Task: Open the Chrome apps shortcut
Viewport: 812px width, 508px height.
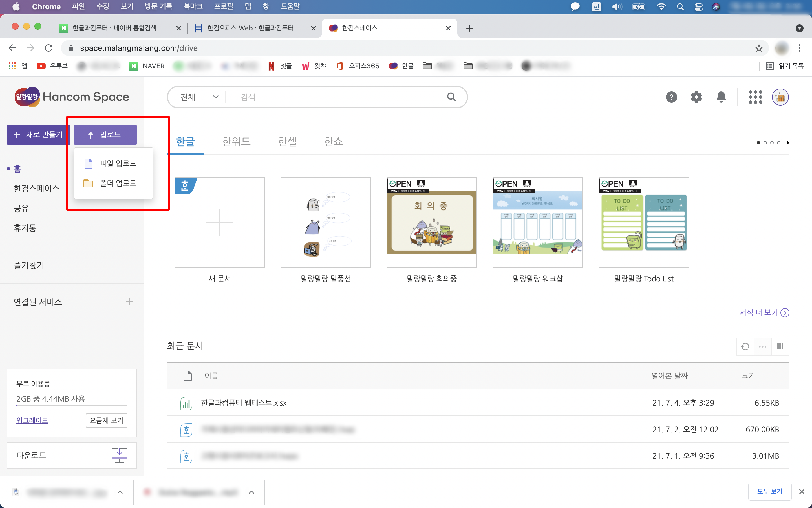Action: 18,66
